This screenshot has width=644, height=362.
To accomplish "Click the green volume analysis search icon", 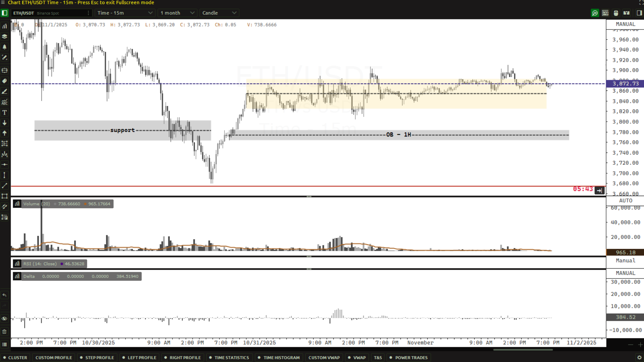I will 595,13.
